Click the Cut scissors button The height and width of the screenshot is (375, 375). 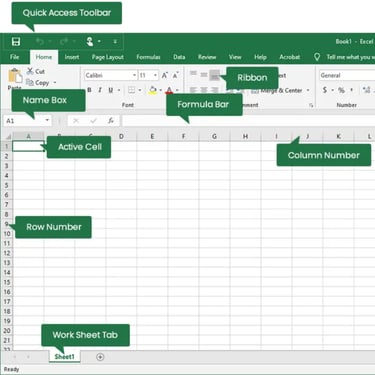coord(36,71)
